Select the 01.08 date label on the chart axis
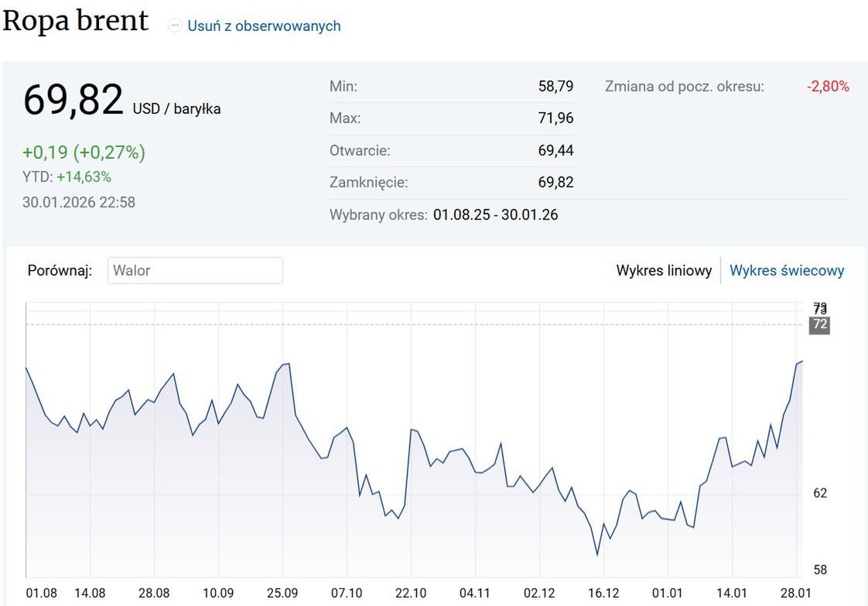The image size is (868, 606). click(42, 593)
